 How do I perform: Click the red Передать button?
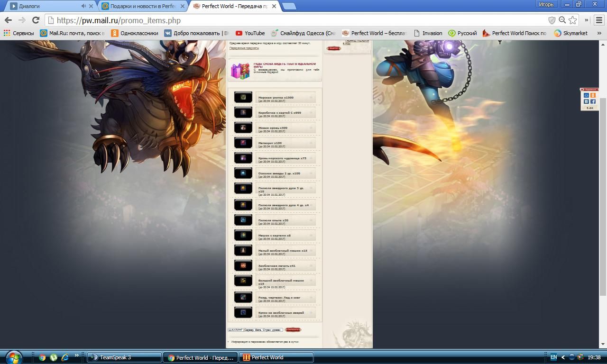coord(293,329)
